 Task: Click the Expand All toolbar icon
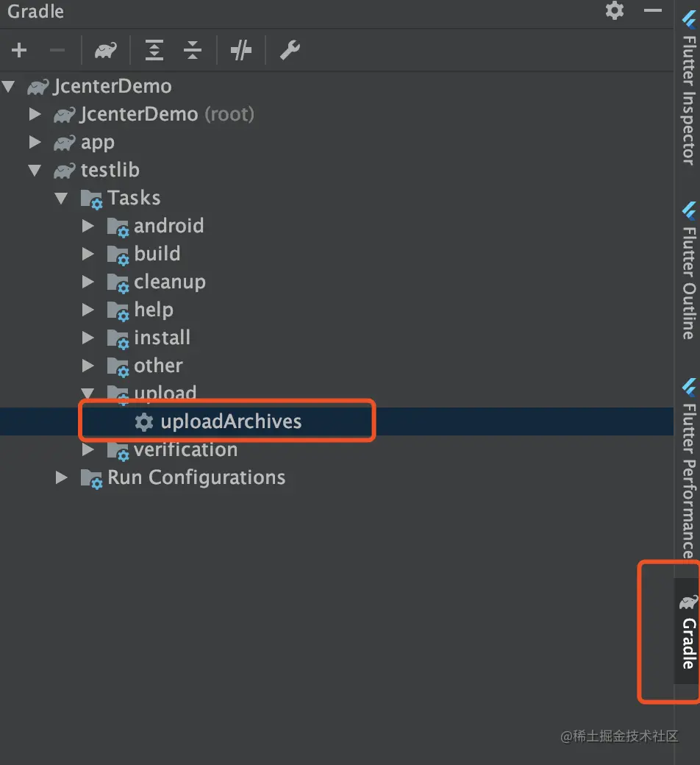point(154,50)
